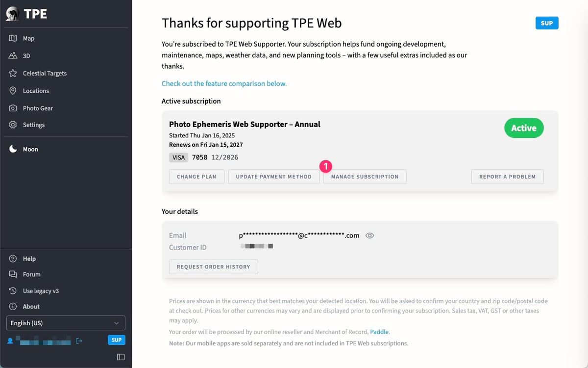Open the Forum menu item
This screenshot has width=588, height=368.
(31, 274)
